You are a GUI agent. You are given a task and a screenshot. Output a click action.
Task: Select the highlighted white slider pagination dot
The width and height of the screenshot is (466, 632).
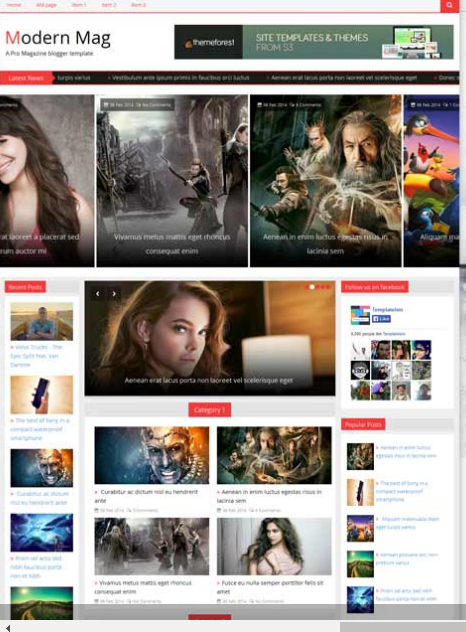pyautogui.click(x=312, y=287)
